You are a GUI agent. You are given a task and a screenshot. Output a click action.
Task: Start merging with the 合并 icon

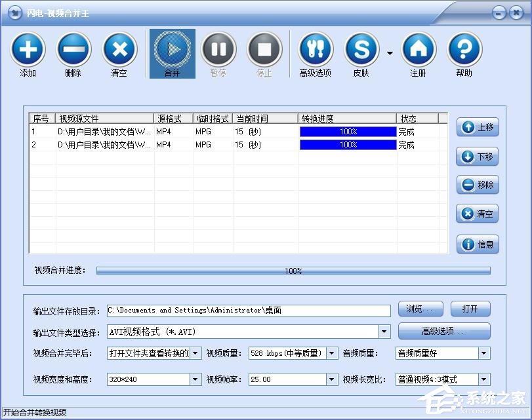[x=171, y=49]
